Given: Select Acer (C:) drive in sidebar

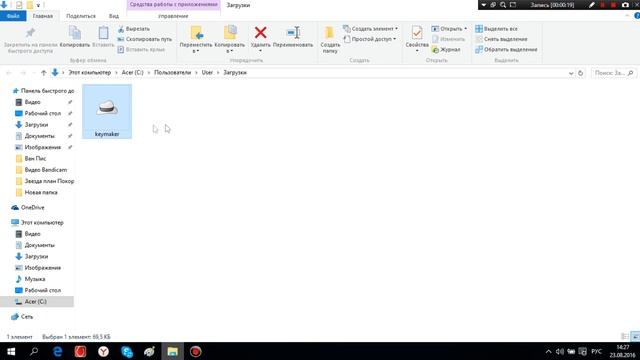Looking at the screenshot, I should click(36, 302).
